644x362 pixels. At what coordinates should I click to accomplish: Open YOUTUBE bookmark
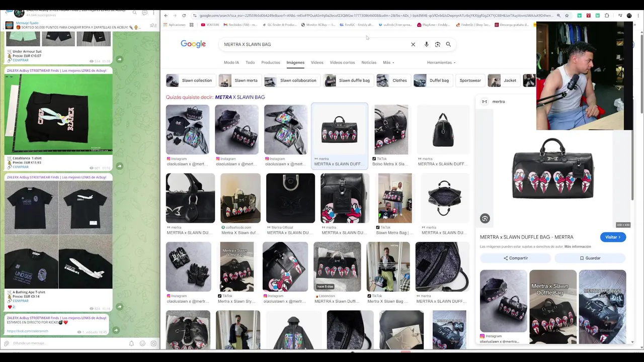pos(210,25)
